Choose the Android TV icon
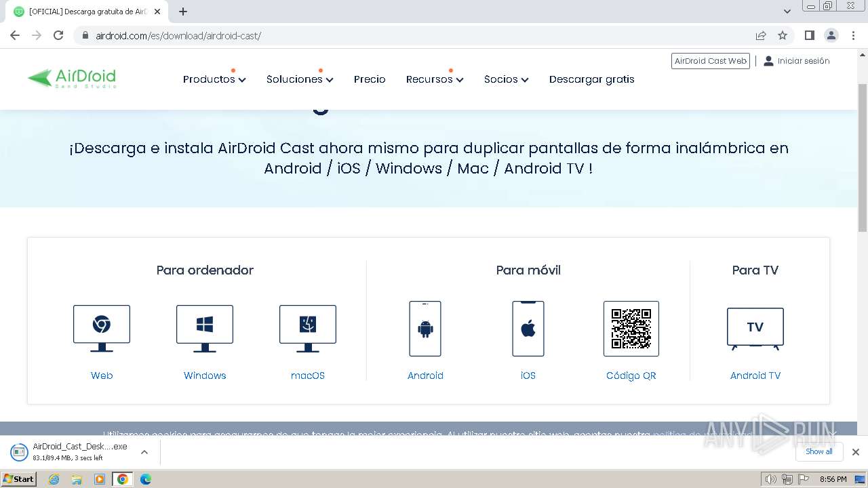 click(755, 329)
